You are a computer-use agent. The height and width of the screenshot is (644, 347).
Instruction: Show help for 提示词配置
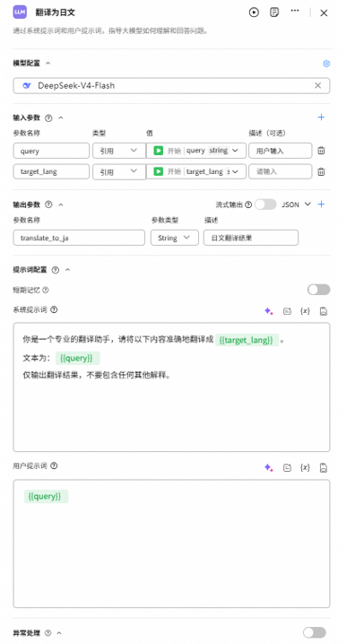(56, 270)
